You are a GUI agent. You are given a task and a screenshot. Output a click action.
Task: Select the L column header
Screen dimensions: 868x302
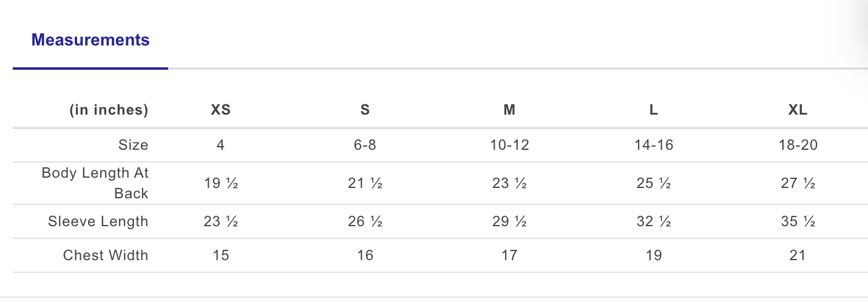(653, 110)
